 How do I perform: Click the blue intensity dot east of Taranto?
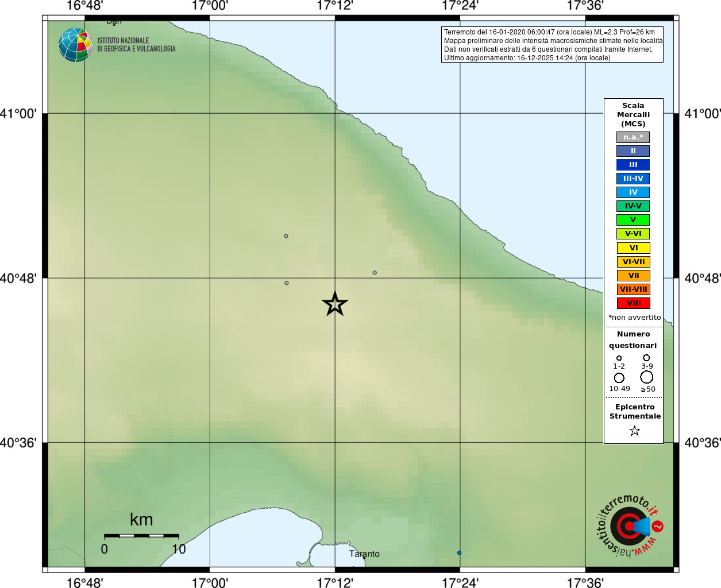click(x=459, y=553)
